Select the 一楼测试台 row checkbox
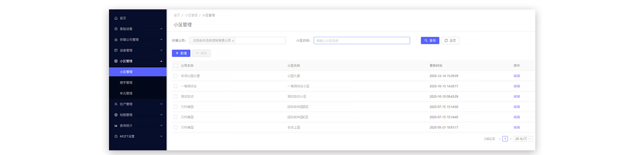Screen dimensions: 644x155 175,86
